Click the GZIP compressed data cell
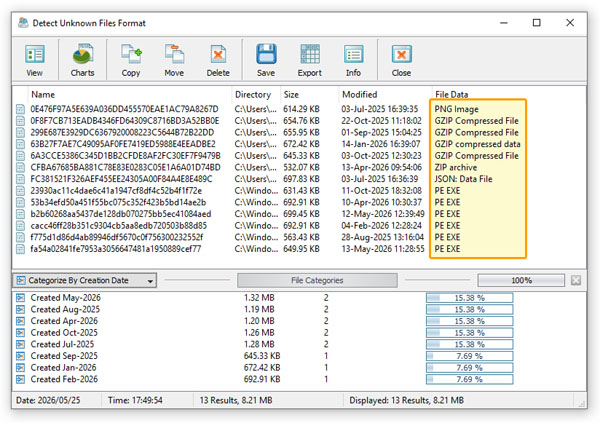Screen dimensions: 600x423 [477, 144]
